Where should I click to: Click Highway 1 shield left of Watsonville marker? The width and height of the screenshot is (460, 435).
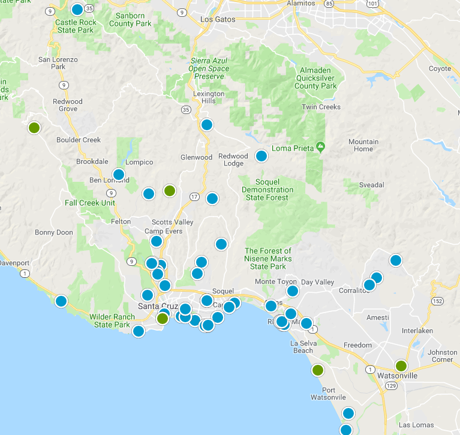coord(370,369)
